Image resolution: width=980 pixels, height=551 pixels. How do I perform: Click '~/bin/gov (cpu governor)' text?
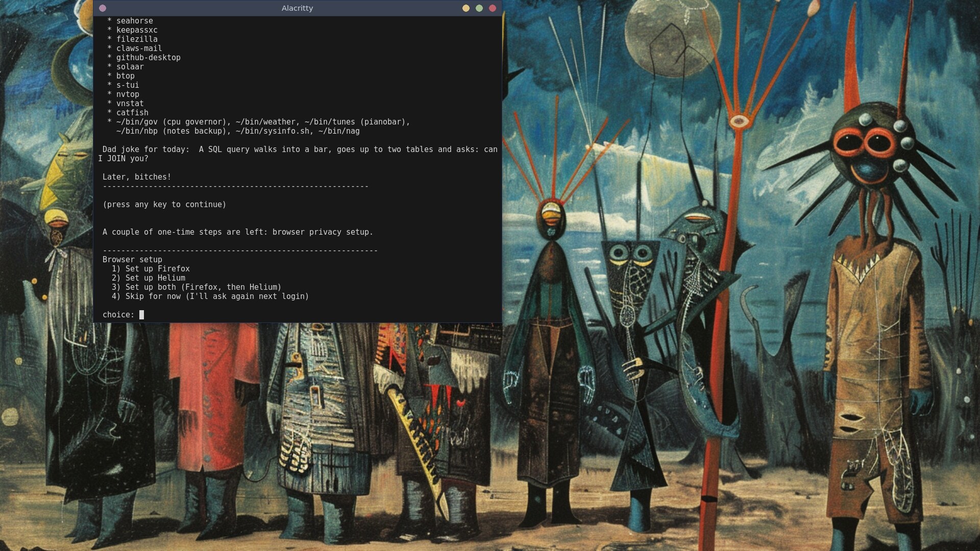174,122
